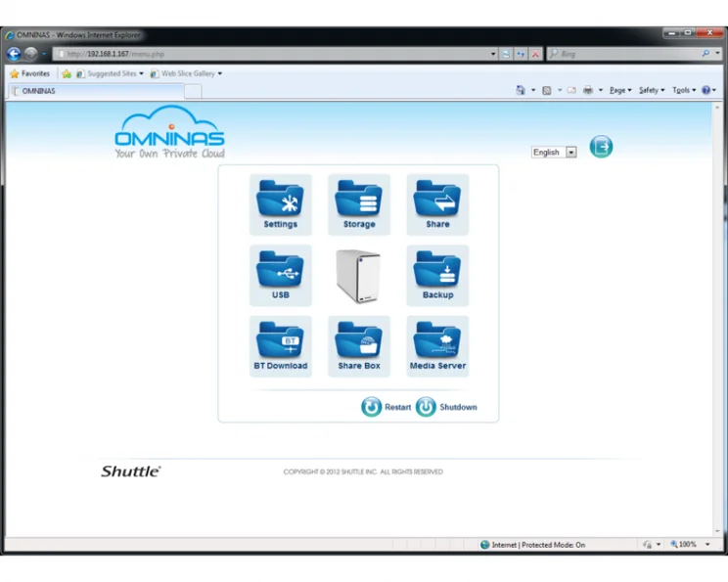This screenshot has width=728, height=582.
Task: Expand the address bar history dropdown
Action: coord(493,54)
